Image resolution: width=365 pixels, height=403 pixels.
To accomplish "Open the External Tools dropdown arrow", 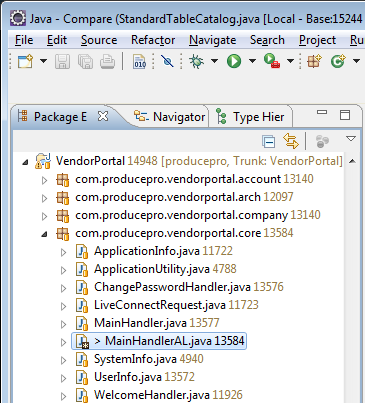I will point(290,61).
